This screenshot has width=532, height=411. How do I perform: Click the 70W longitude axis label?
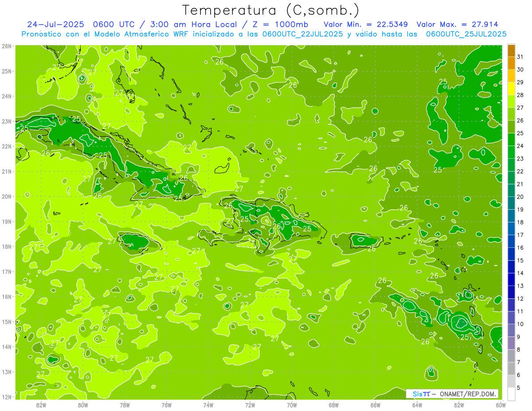click(292, 405)
